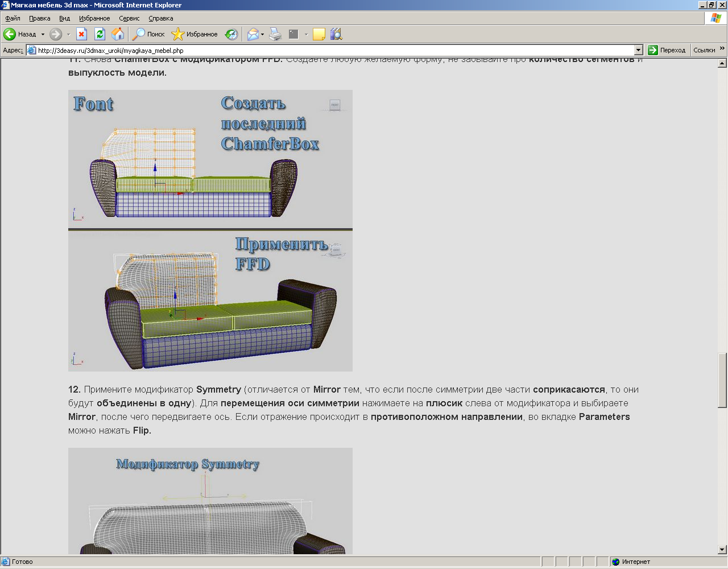Click the bold word Flip. in paragraph
The image size is (728, 569).
click(x=142, y=431)
